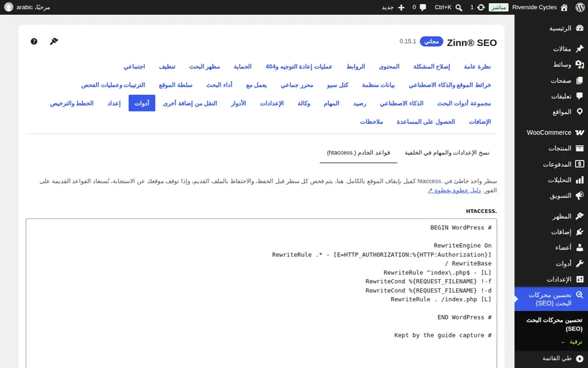Open the النقل من إضافة أخرى tab
Viewport: 588px width, 368px height.
[190, 103]
